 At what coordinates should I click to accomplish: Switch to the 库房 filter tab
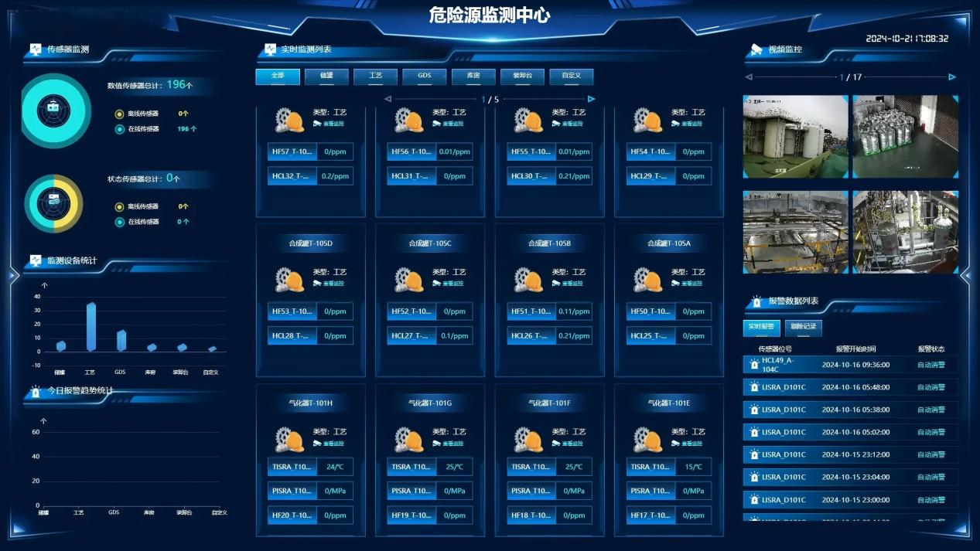pyautogui.click(x=473, y=76)
